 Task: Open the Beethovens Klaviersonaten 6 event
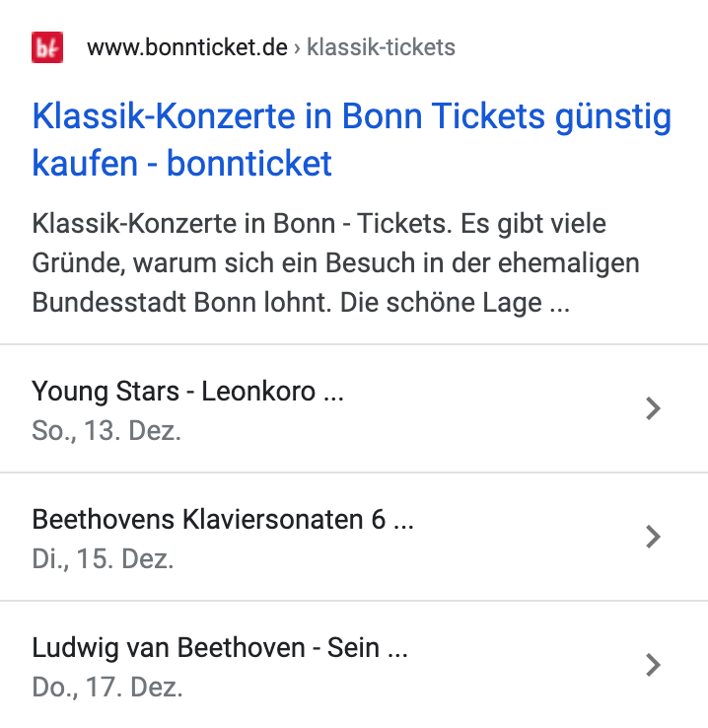click(222, 520)
